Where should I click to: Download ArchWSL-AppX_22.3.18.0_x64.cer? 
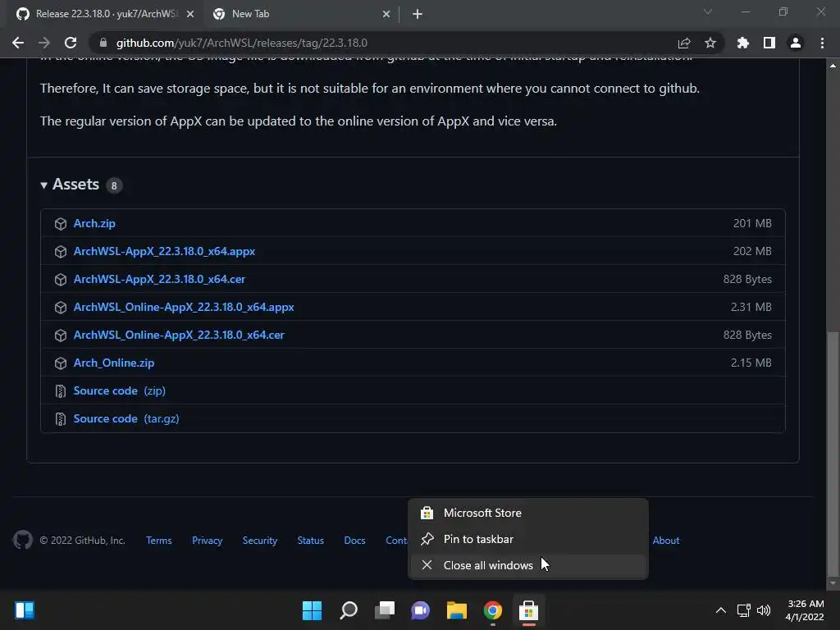click(159, 279)
